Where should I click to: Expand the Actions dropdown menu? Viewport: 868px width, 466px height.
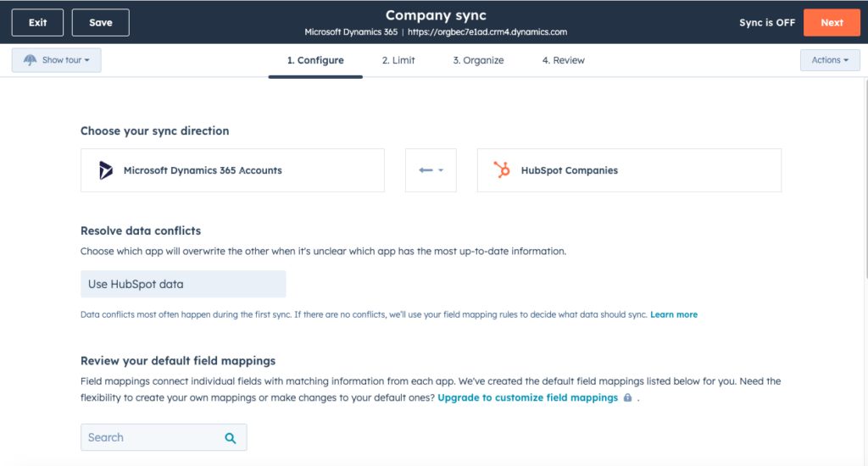pyautogui.click(x=829, y=60)
